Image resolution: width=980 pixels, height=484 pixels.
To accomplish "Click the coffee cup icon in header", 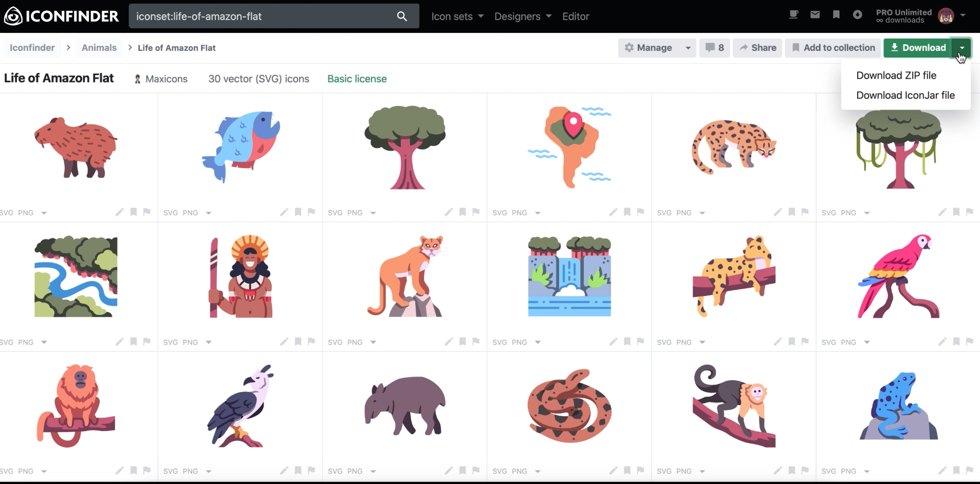I will click(794, 15).
